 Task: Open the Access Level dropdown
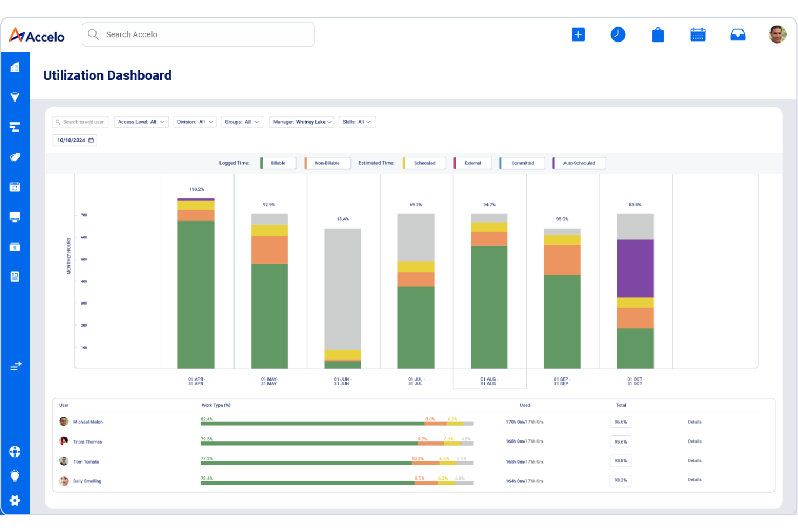tap(141, 122)
